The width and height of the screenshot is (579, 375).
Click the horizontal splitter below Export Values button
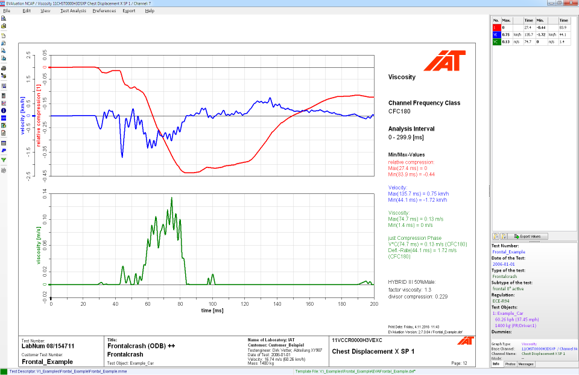tap(534, 241)
